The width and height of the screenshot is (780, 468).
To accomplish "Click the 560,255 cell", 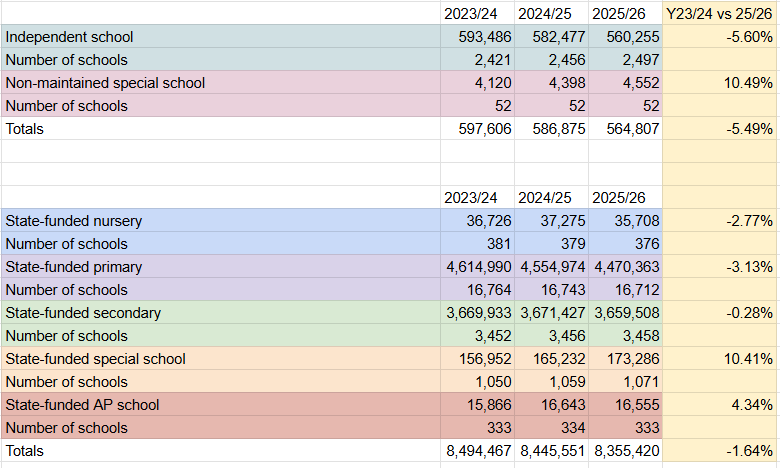I will pyautogui.click(x=625, y=37).
